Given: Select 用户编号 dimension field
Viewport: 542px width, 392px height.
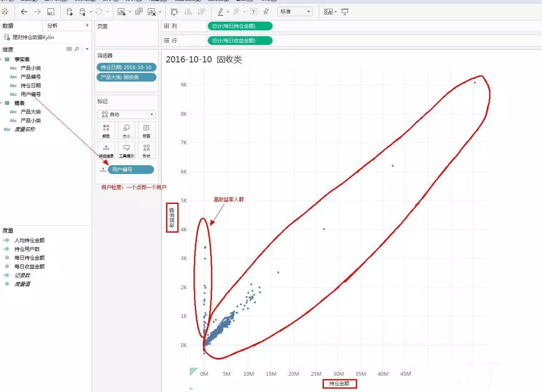Looking at the screenshot, I should tap(31, 94).
